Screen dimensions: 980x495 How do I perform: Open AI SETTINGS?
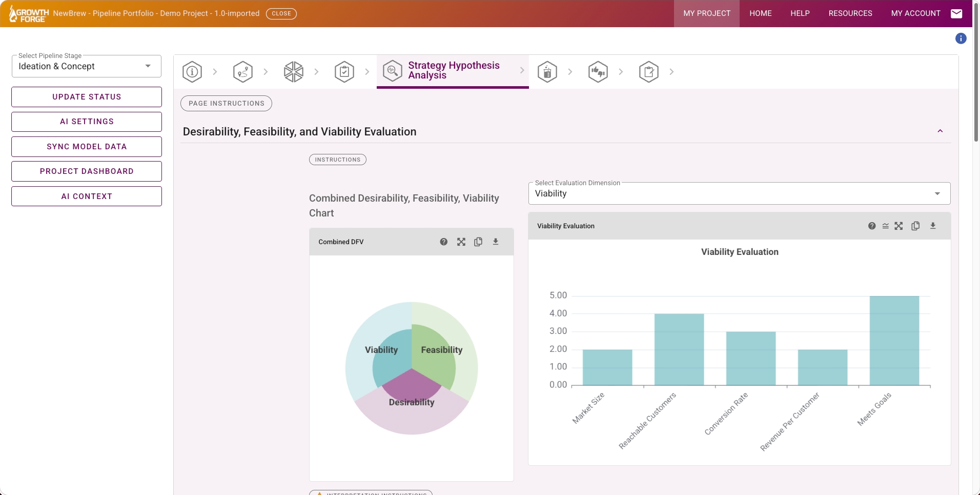(87, 122)
